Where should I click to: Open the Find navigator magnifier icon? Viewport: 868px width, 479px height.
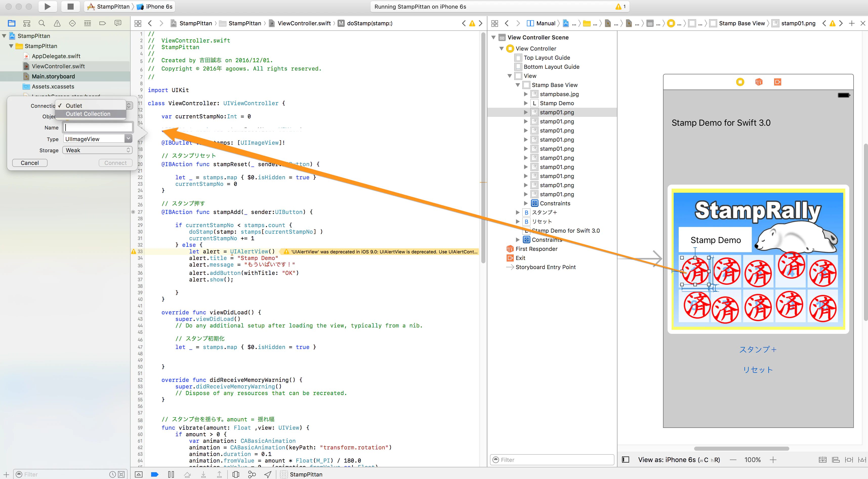click(x=42, y=23)
